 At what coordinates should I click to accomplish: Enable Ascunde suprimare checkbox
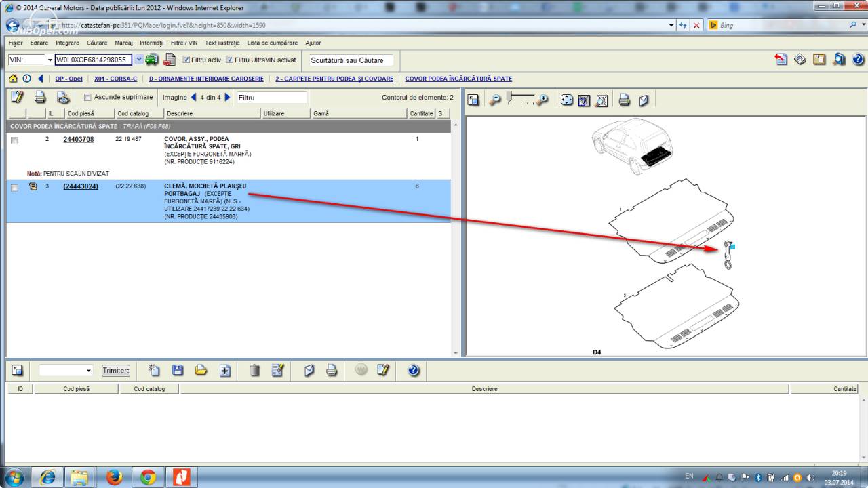pos(87,97)
